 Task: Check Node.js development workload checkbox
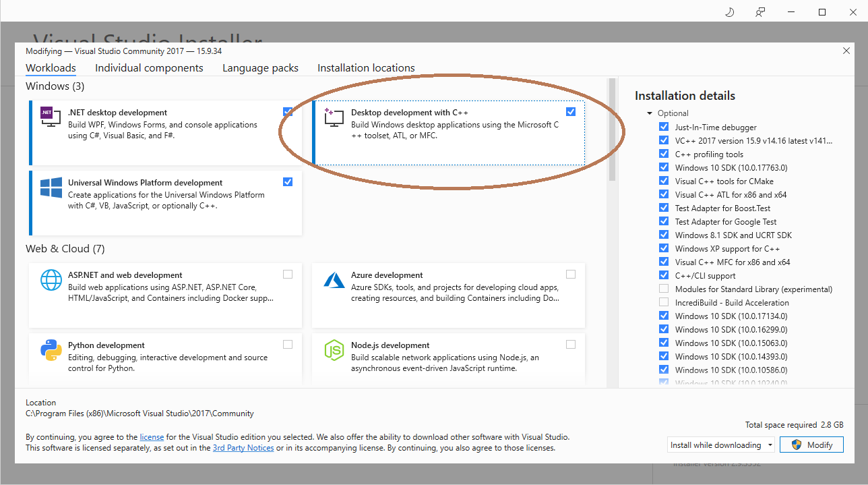point(571,344)
